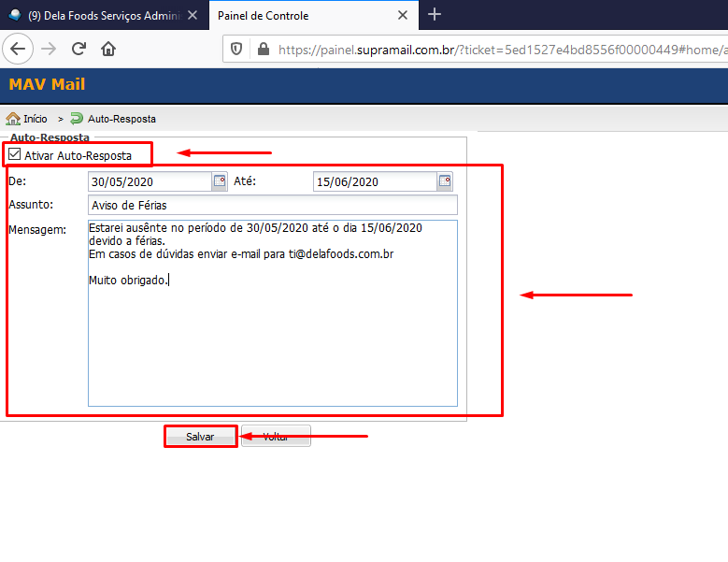728x562 pixels.
Task: Reload the current page
Action: 79,49
